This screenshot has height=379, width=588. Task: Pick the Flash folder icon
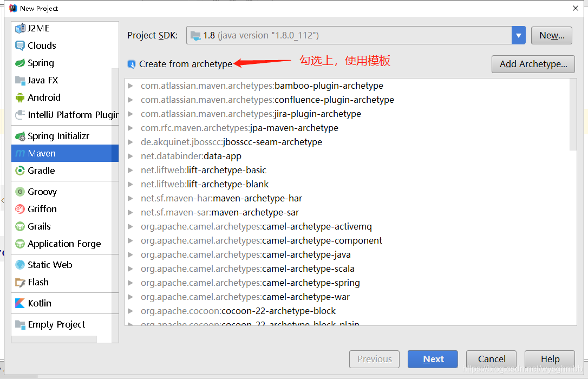(x=20, y=282)
